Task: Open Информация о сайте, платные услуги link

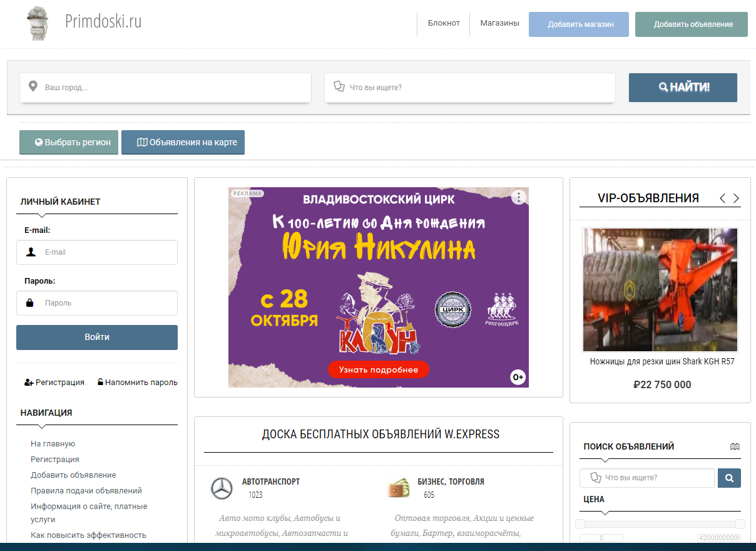Action: pos(89,513)
